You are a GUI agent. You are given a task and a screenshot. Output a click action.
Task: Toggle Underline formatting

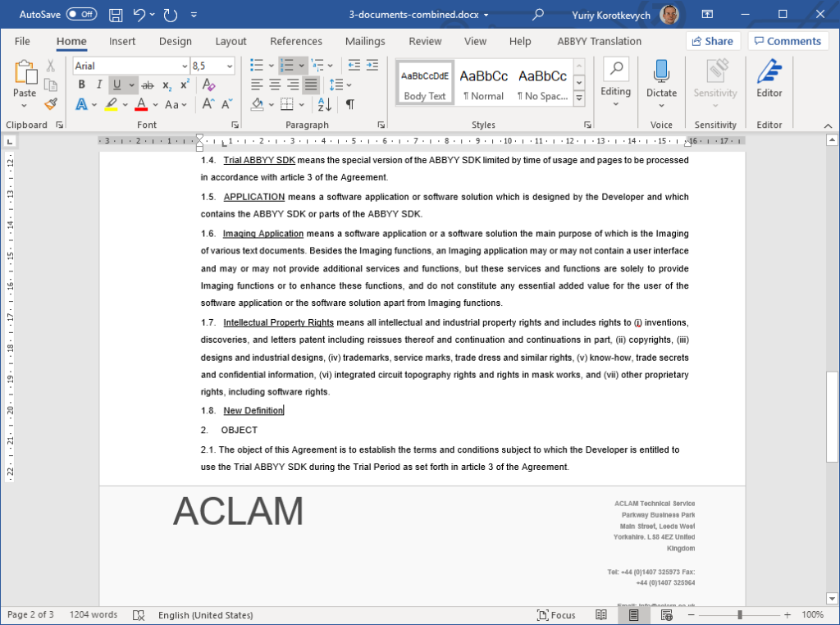pos(116,84)
